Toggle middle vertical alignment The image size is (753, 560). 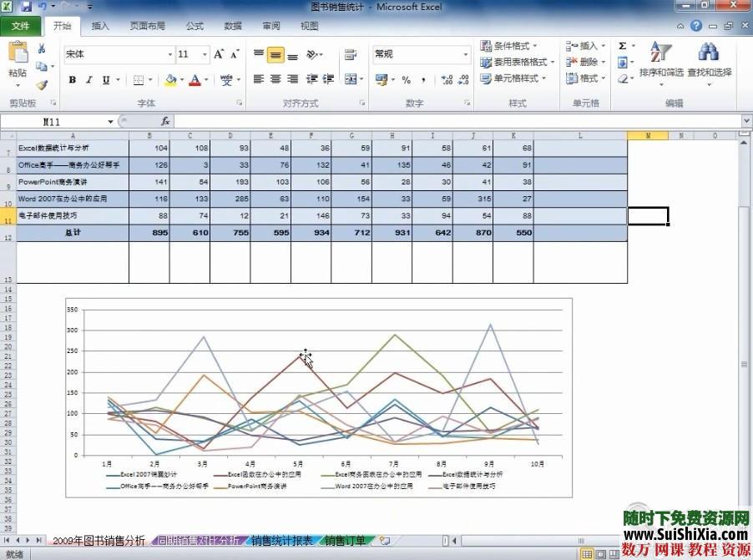(275, 55)
